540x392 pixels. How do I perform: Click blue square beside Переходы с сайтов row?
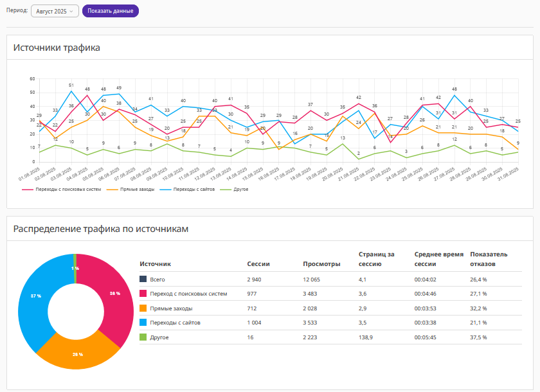[x=143, y=323]
